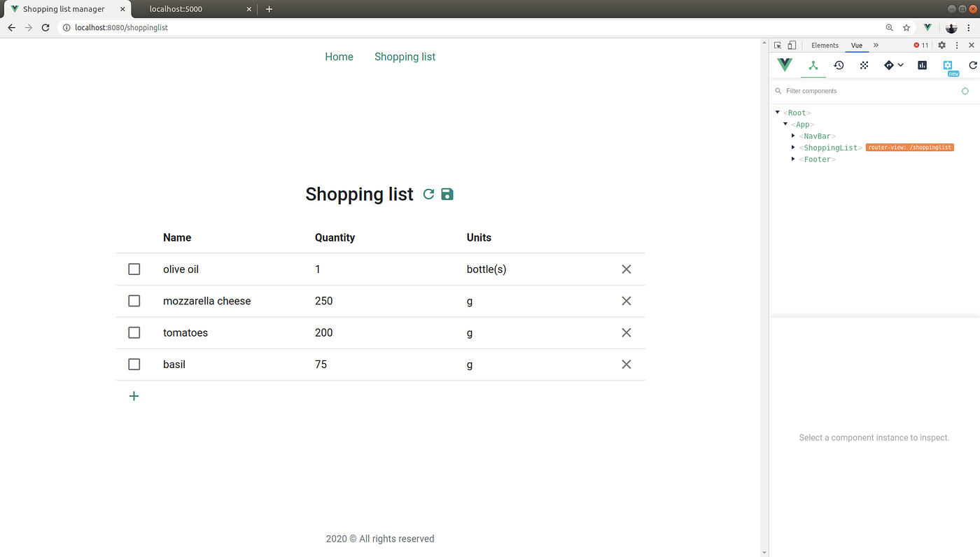Check the mozzarella cheese checkbox
Screen dimensions: 980x557
click(x=134, y=301)
